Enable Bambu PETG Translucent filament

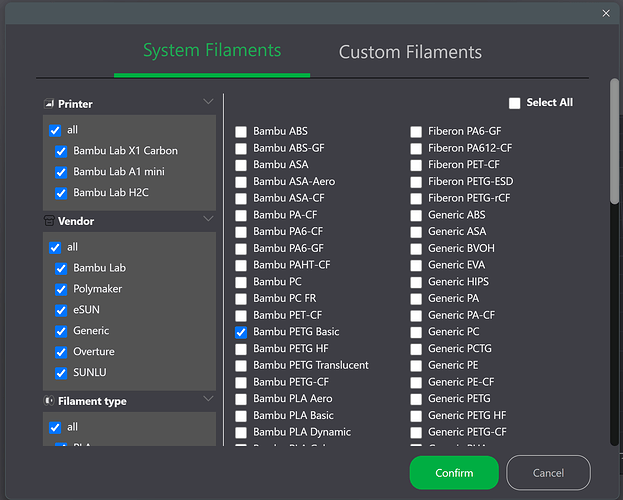coord(241,366)
